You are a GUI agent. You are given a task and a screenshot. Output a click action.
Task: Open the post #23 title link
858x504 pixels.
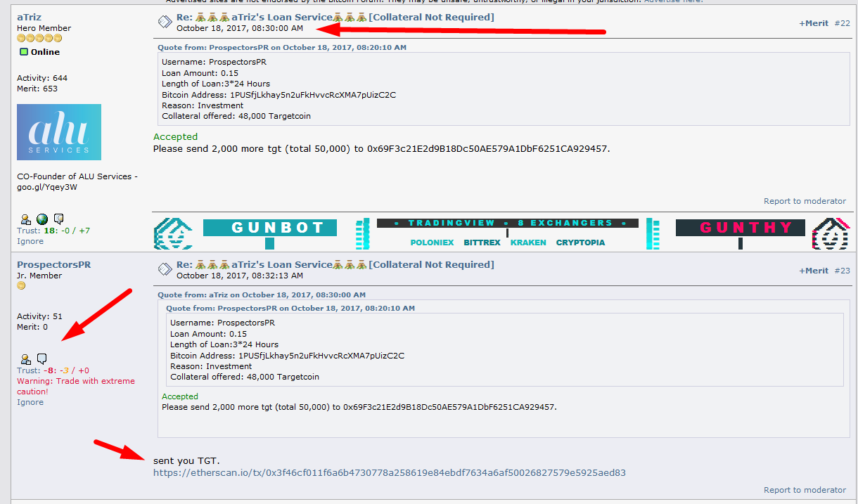pyautogui.click(x=335, y=264)
